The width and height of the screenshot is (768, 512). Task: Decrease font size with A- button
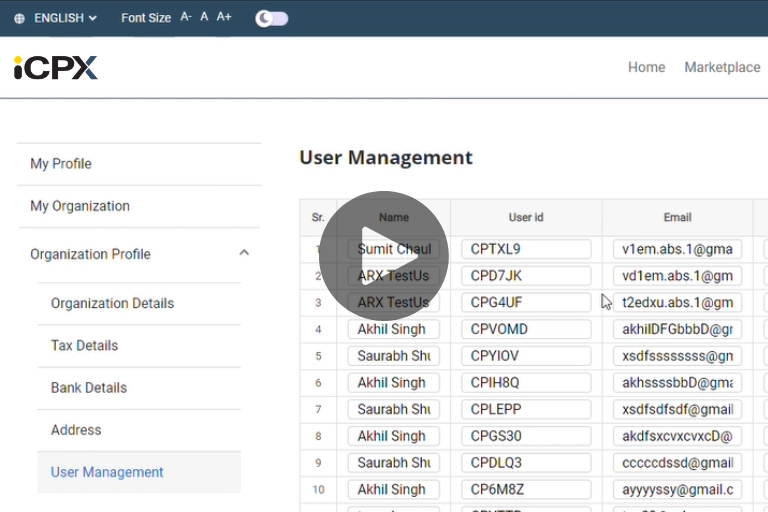point(186,17)
